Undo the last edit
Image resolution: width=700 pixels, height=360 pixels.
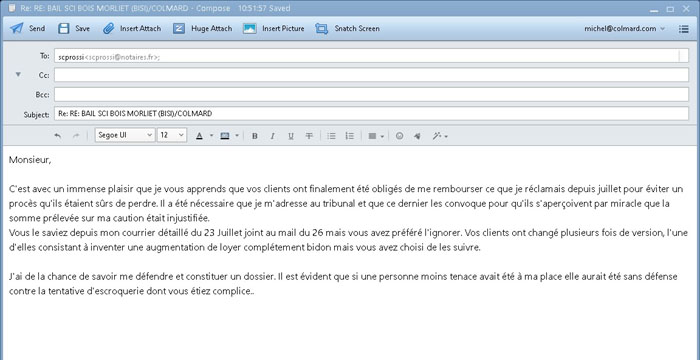coord(58,136)
